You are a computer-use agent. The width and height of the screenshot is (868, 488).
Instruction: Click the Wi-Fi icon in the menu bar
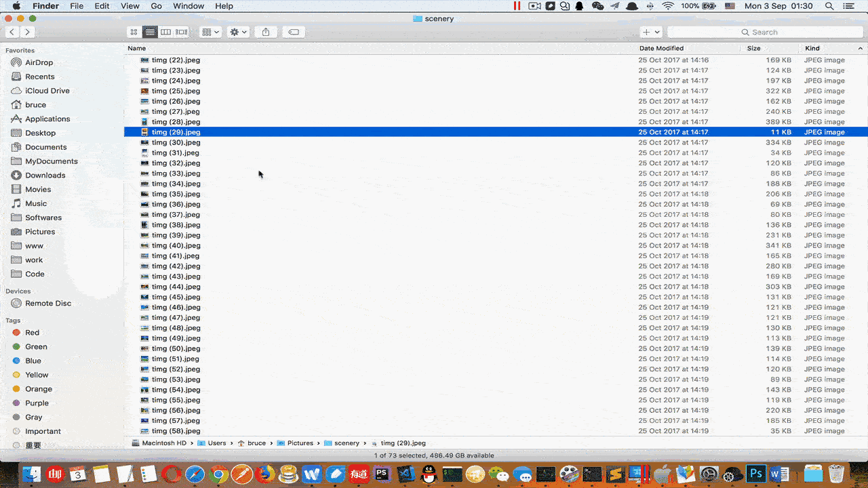pyautogui.click(x=668, y=6)
